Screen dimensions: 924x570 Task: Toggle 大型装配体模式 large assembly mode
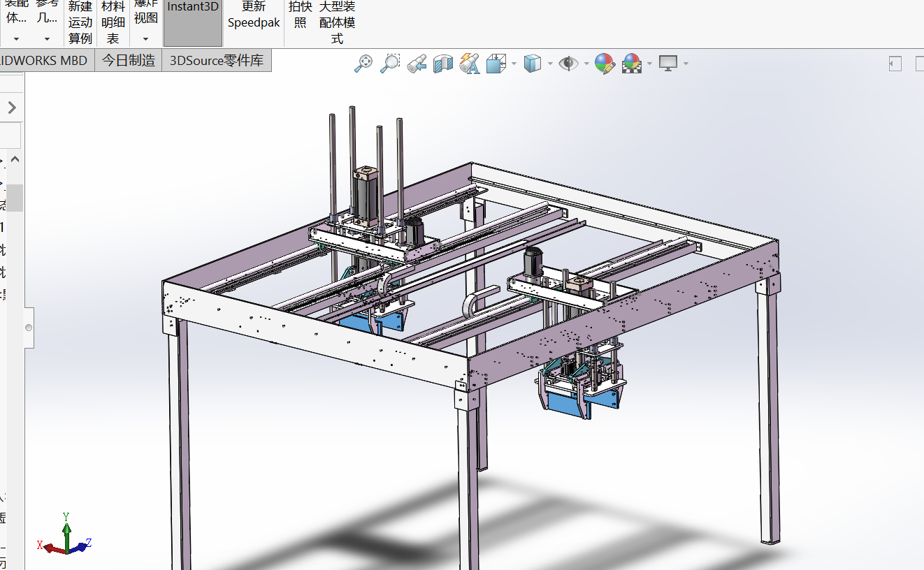click(x=337, y=23)
